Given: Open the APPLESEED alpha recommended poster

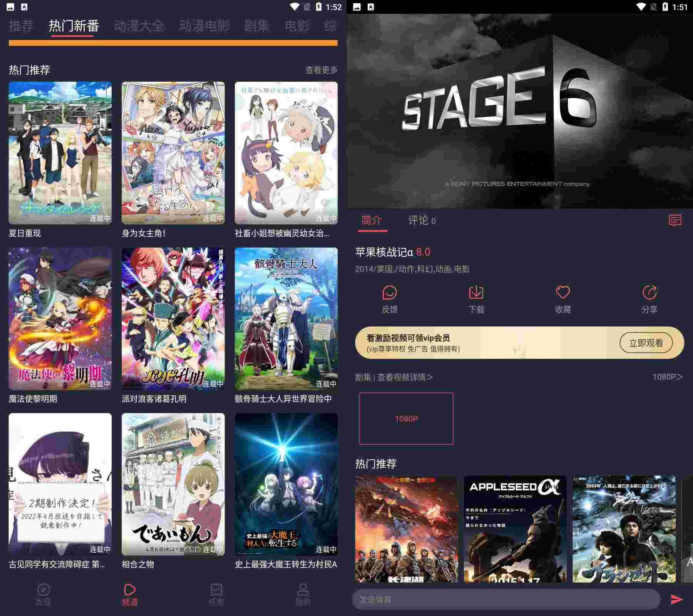Looking at the screenshot, I should click(x=515, y=529).
